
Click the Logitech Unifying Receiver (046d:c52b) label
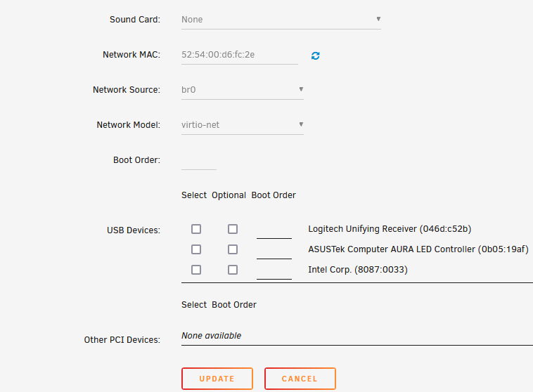click(390, 229)
